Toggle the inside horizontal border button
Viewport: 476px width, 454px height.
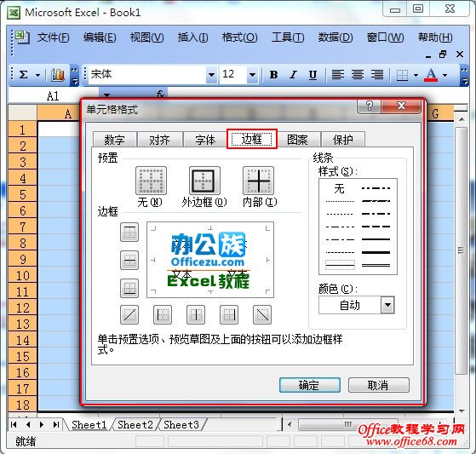pos(129,261)
